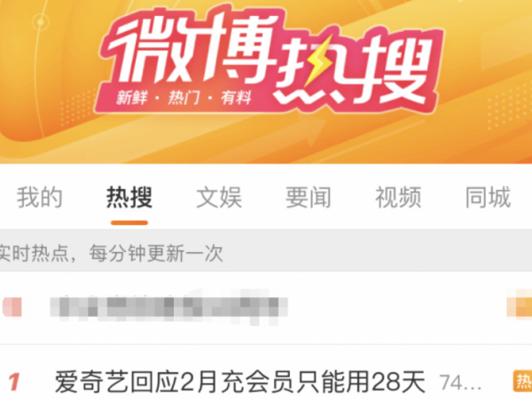This screenshot has width=532, height=399.
Task: Click the 新鲜·热门·有料 tagline
Action: pos(184,98)
